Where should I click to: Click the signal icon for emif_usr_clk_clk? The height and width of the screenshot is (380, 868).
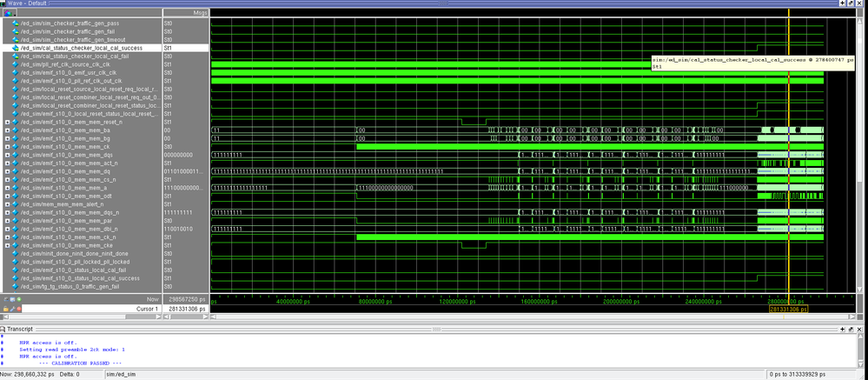pos(16,72)
